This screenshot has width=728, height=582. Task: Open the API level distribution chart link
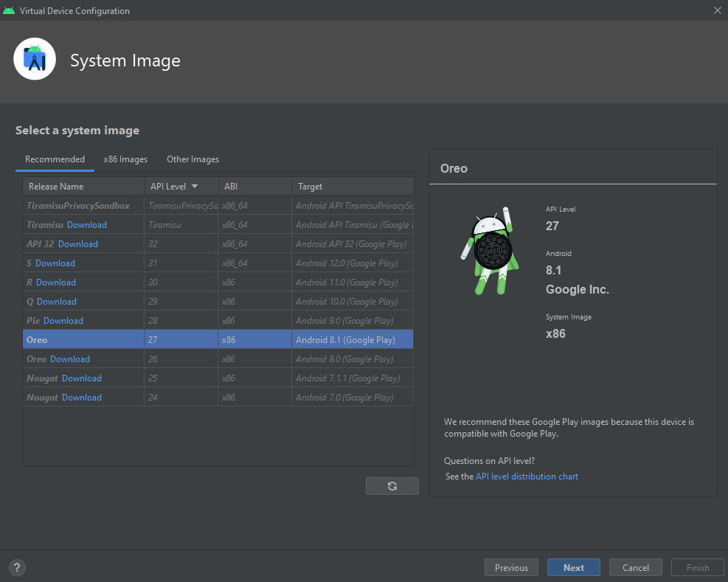[x=527, y=477]
